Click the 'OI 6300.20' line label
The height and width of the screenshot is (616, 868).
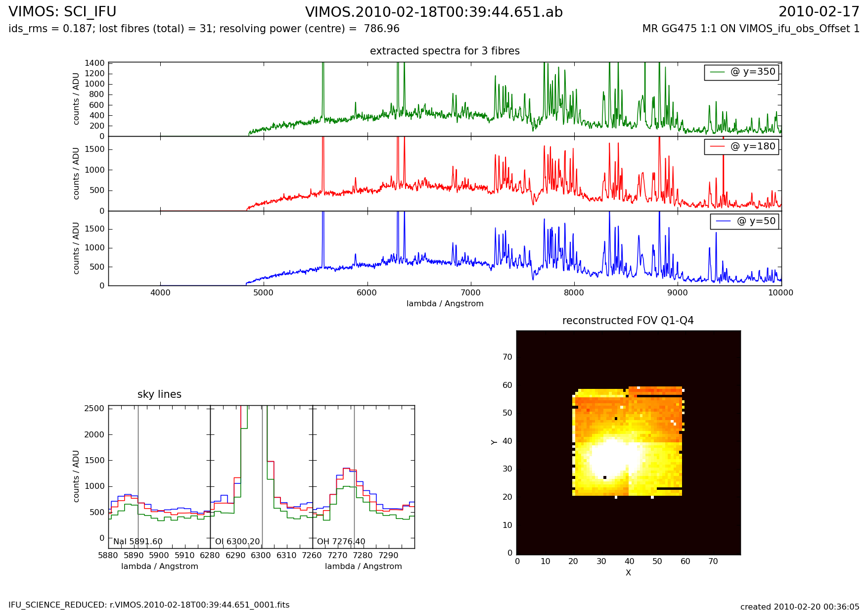click(237, 542)
